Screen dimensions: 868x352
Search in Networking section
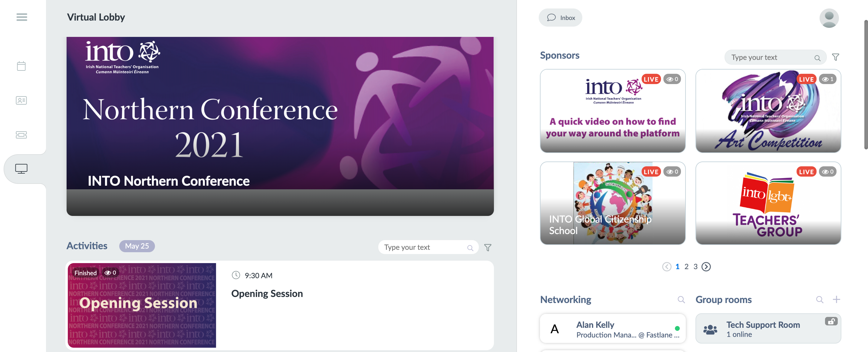(681, 299)
